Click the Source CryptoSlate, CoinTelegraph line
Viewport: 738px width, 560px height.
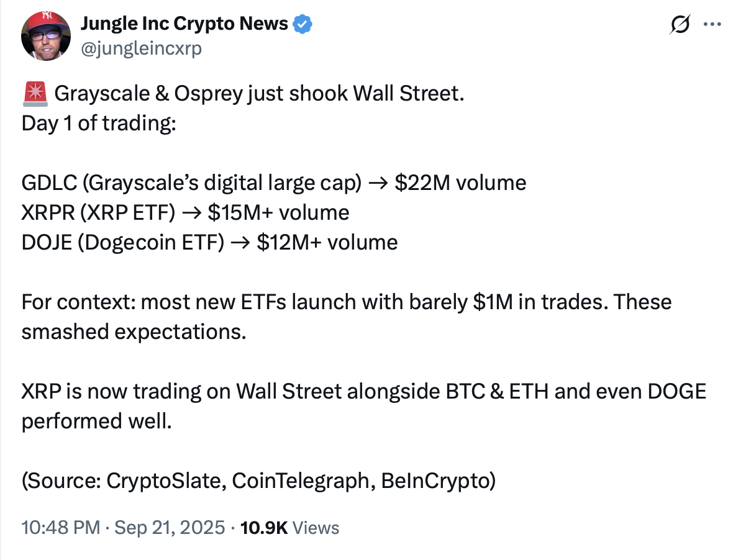click(258, 481)
